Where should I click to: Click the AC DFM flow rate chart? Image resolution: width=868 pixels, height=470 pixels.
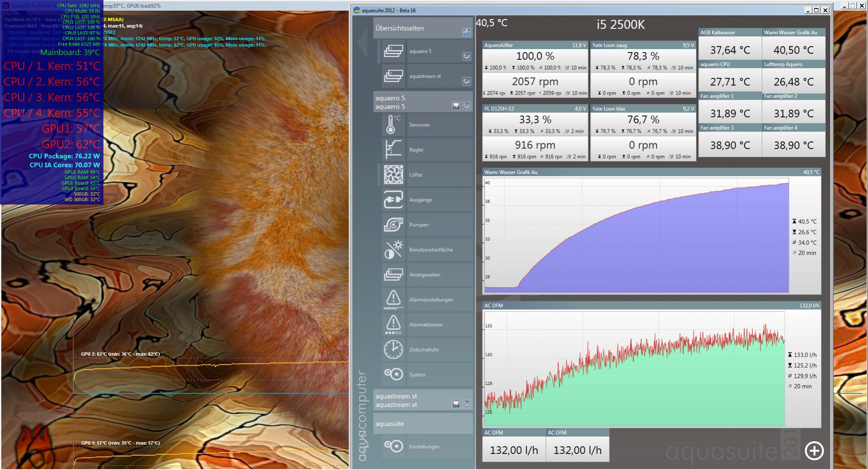tap(634, 369)
